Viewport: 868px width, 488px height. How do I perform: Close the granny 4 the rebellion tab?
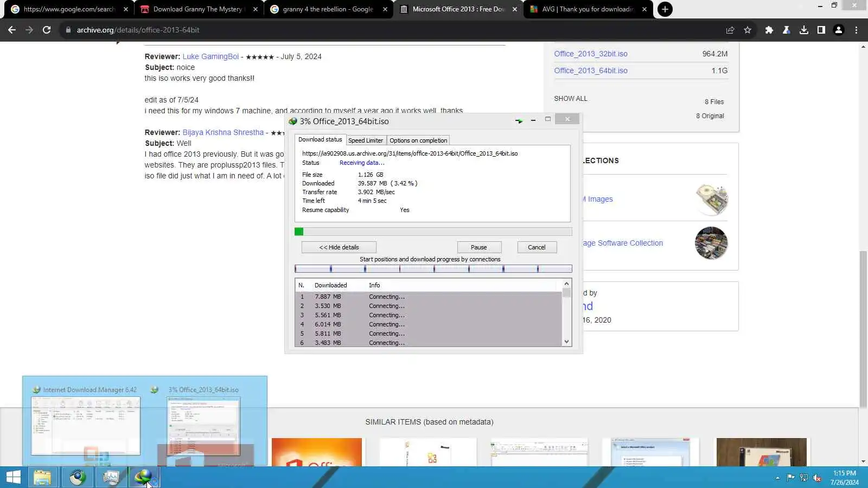click(385, 9)
